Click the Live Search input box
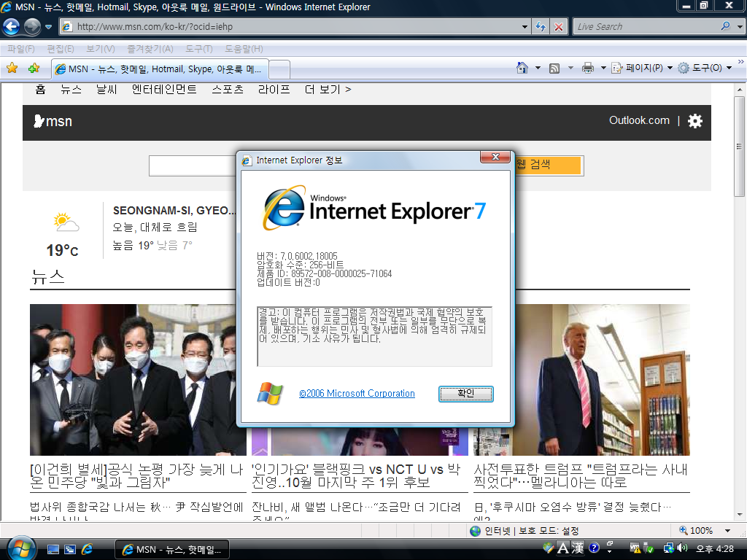The width and height of the screenshot is (747, 560). 646,27
